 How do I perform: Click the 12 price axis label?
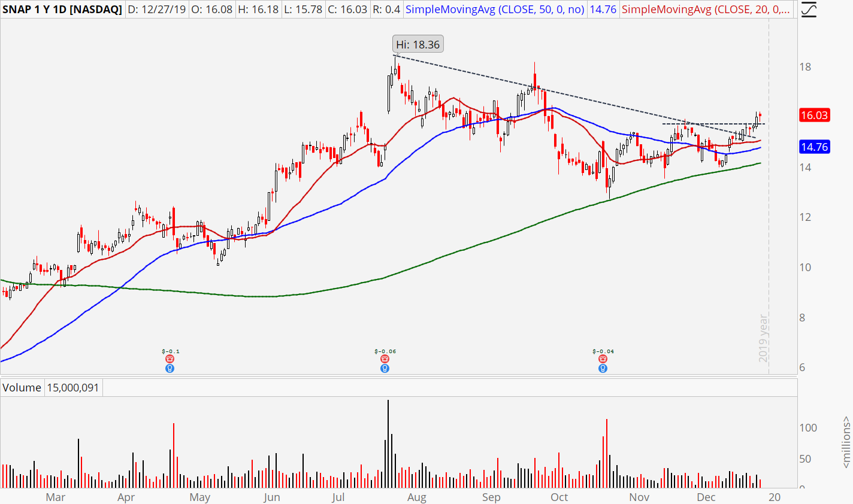(x=805, y=217)
